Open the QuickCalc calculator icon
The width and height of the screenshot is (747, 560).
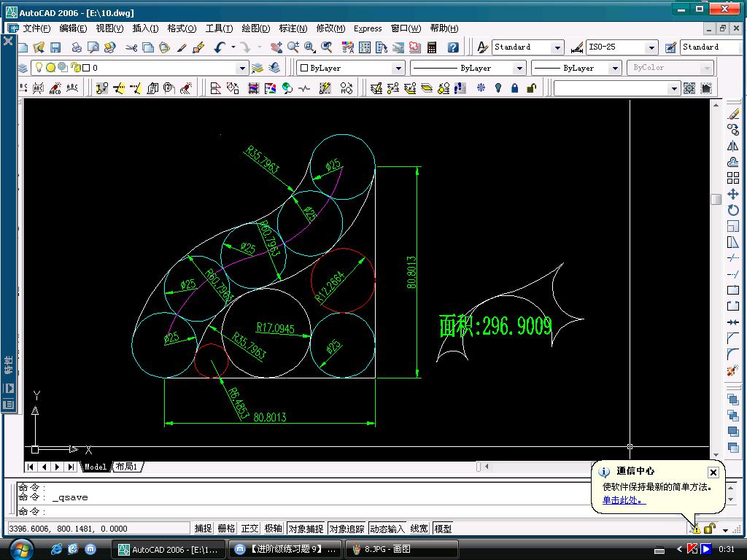(x=432, y=47)
